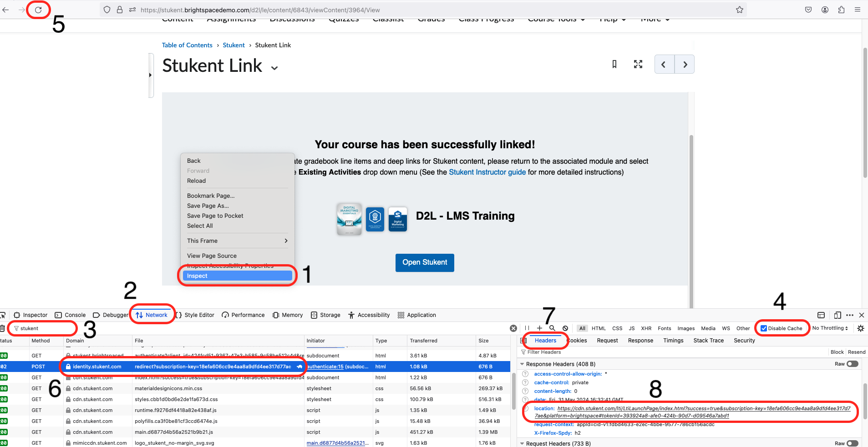The width and height of the screenshot is (868, 447).
Task: Toggle Raw view for Request Headers
Action: click(x=852, y=443)
